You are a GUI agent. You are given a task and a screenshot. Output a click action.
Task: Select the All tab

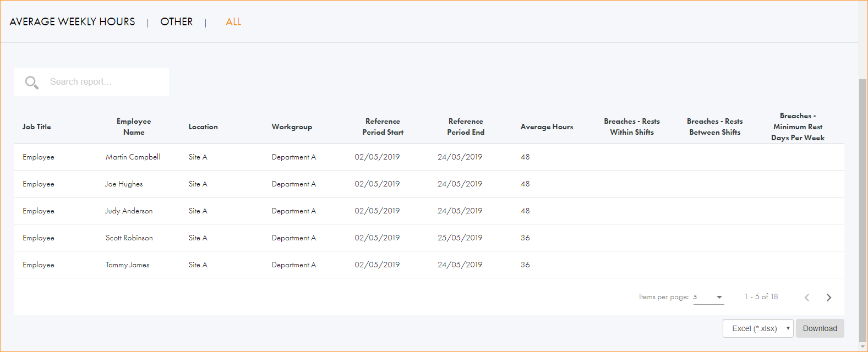point(233,22)
